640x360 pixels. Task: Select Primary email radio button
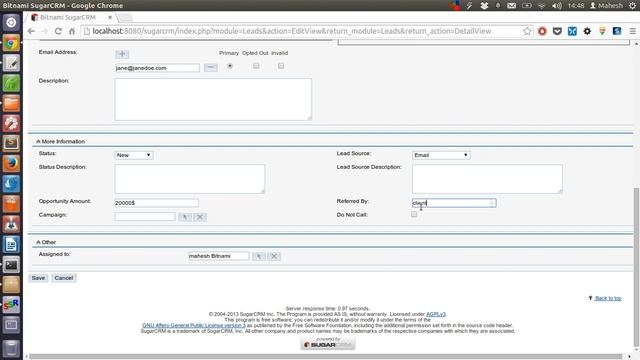point(230,66)
